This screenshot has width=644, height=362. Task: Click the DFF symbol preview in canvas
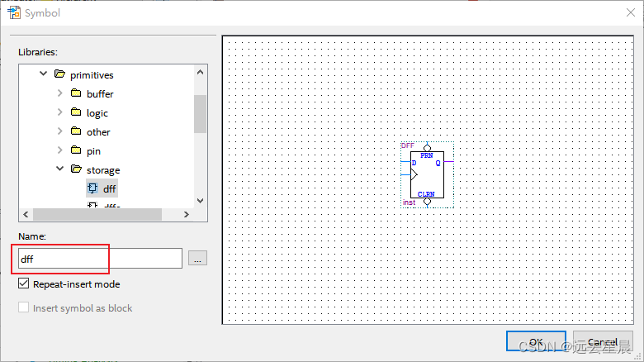tap(427, 175)
